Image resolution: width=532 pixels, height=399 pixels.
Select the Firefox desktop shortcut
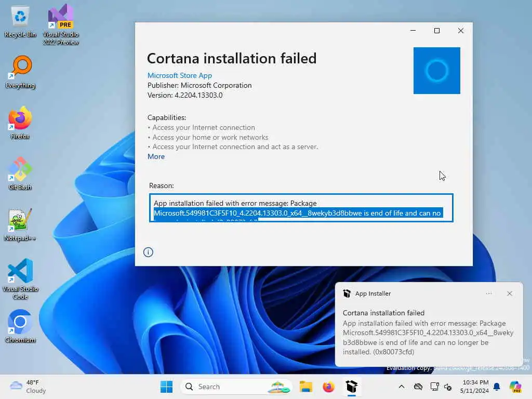pyautogui.click(x=20, y=123)
